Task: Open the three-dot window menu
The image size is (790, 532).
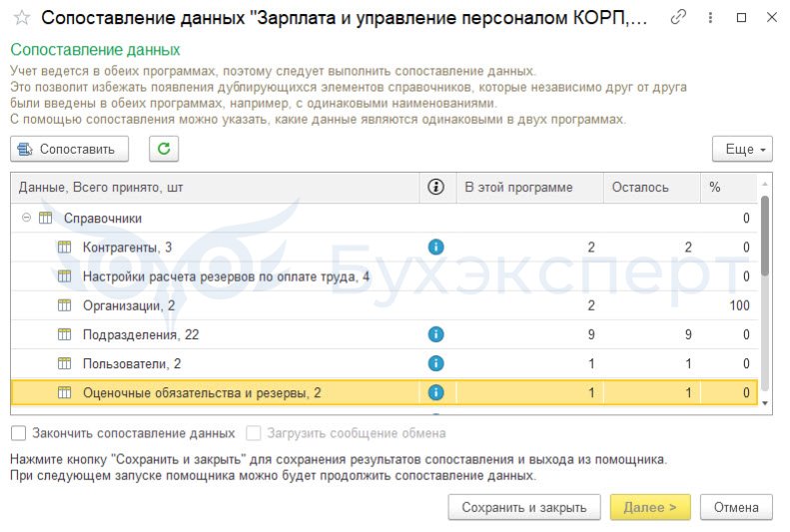Action: [x=710, y=18]
